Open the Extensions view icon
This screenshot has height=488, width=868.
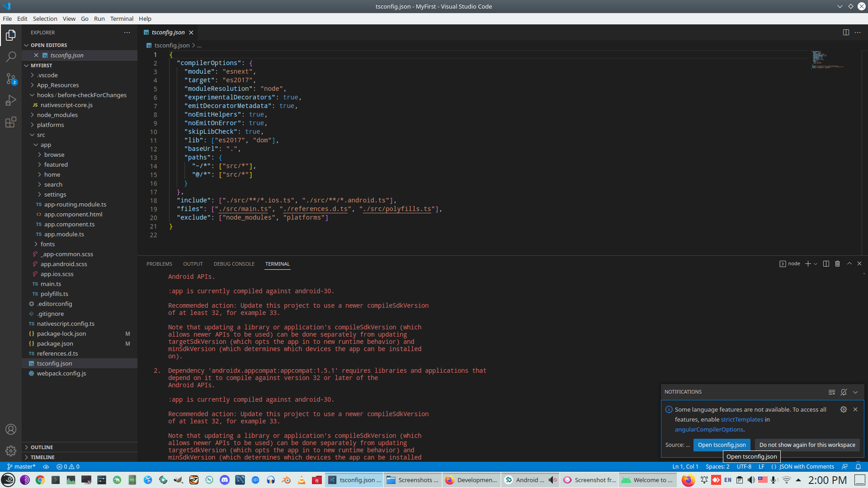coord(11,122)
